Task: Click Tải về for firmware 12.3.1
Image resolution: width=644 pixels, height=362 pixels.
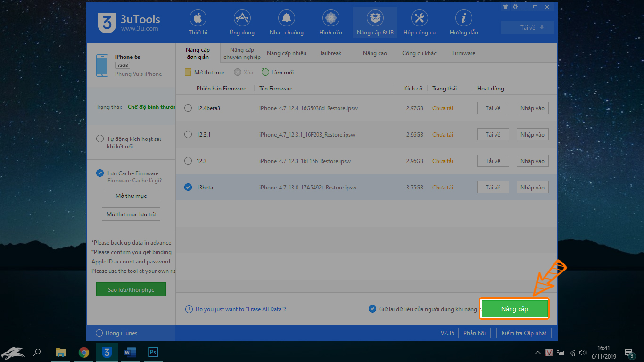Action: (493, 135)
